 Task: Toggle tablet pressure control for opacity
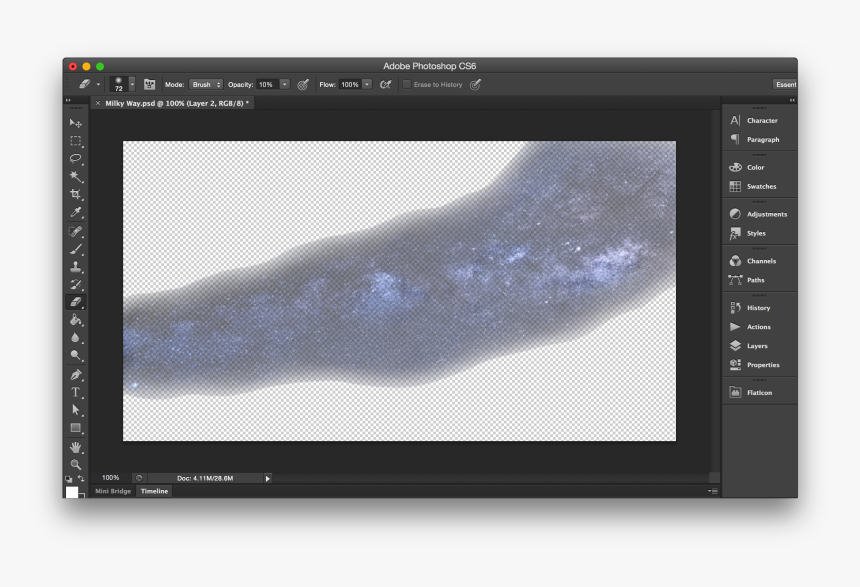point(303,84)
